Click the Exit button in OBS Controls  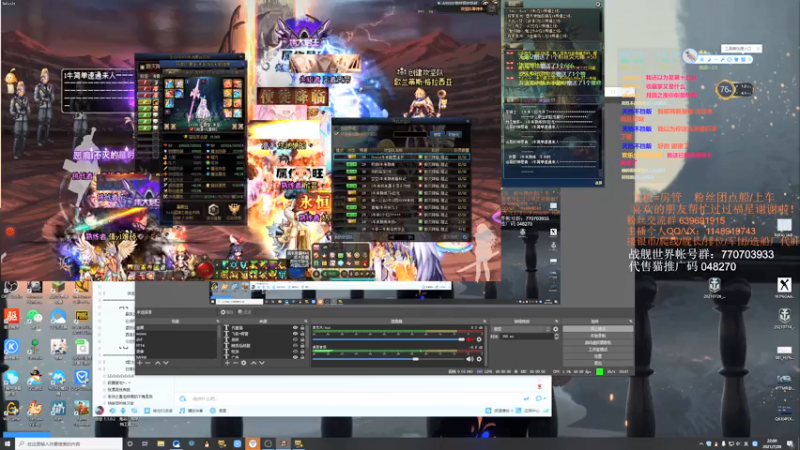pyautogui.click(x=597, y=363)
